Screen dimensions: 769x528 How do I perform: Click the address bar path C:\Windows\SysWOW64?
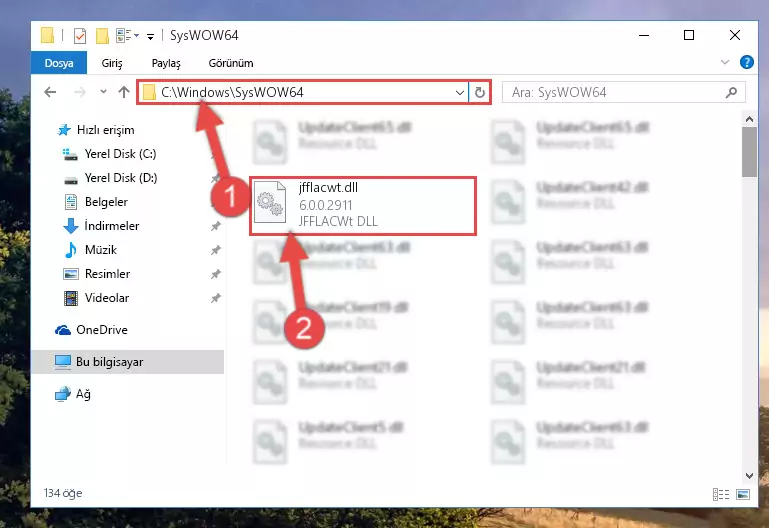coord(232,92)
